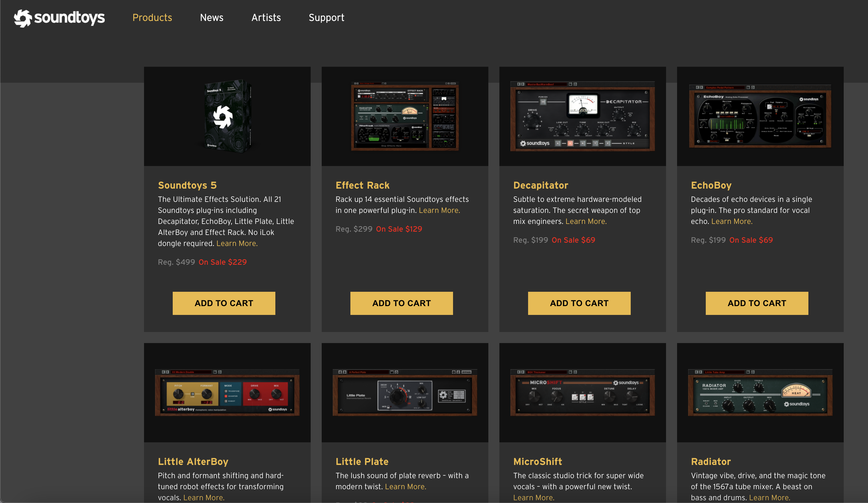The height and width of the screenshot is (503, 868).
Task: Click the On Sale $129 price text
Action: coord(399,229)
